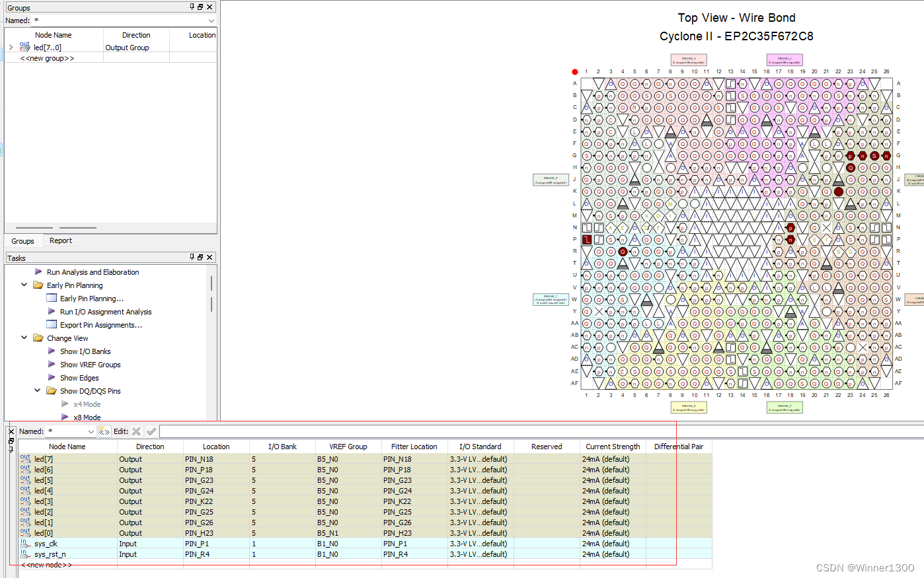
Task: Close the Tasks panel
Action: point(210,257)
